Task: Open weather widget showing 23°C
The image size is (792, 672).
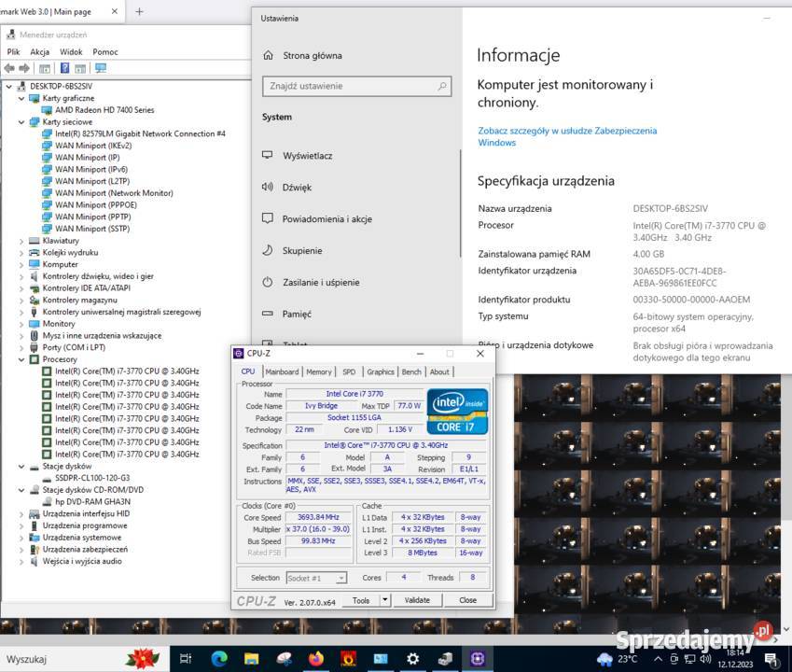Action: [618, 659]
